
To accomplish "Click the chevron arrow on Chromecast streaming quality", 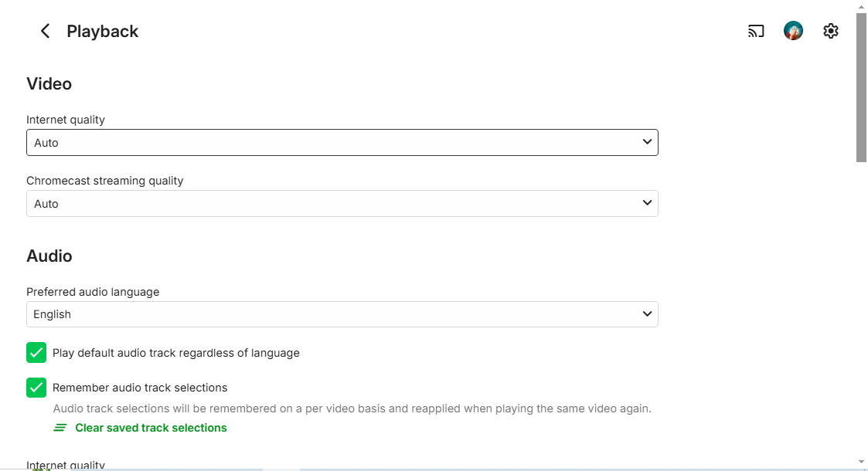I will [x=647, y=203].
